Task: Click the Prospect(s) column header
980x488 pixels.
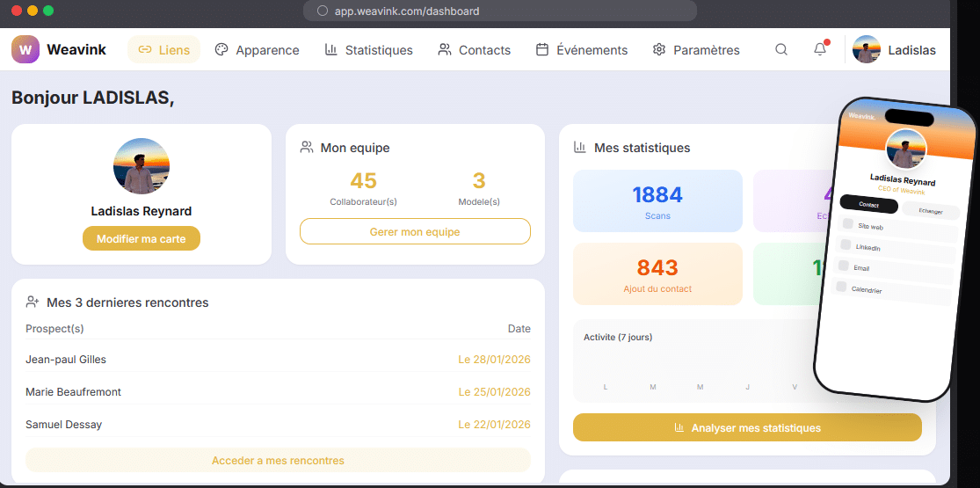Action: pos(54,329)
